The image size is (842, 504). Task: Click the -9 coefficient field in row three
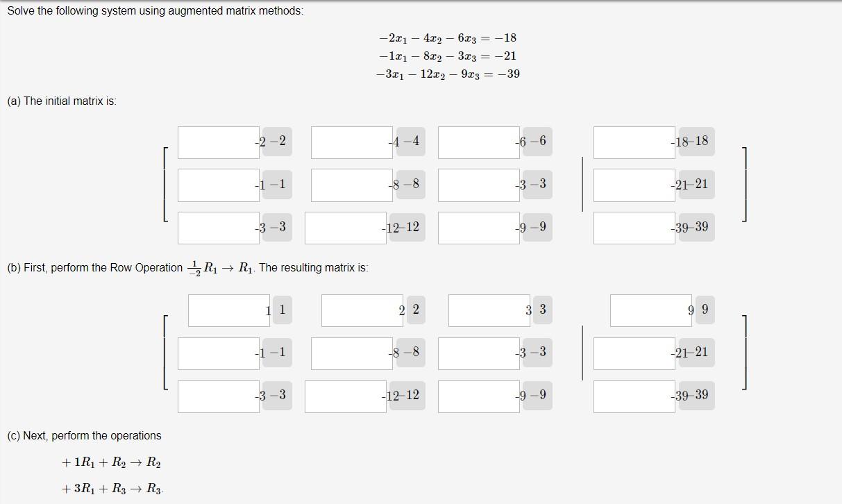pos(478,228)
